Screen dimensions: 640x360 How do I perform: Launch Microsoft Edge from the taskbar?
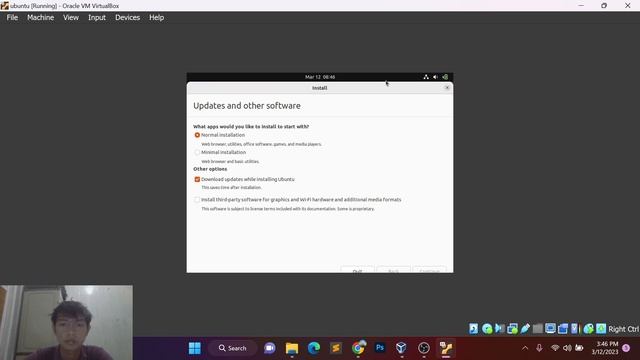314,348
